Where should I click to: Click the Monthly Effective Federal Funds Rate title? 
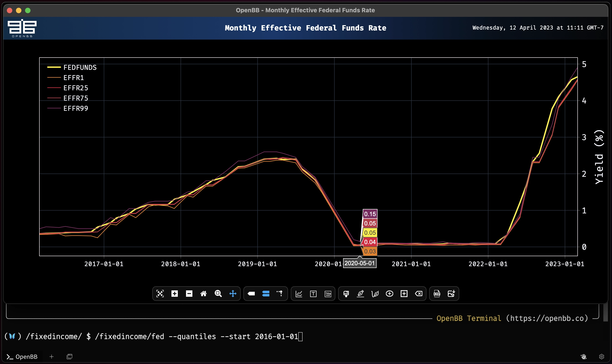pos(306,28)
